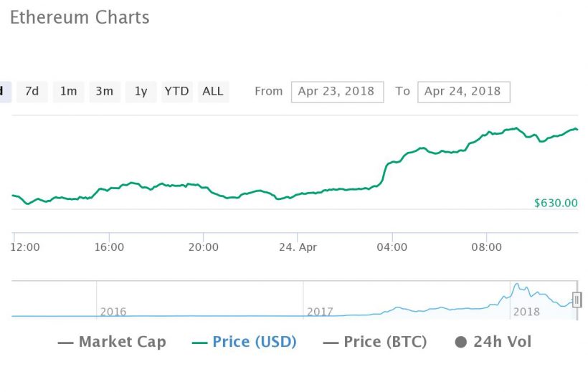This screenshot has width=588, height=392.
Task: Click 2016 in the navigator timeline
Action: coord(113,312)
